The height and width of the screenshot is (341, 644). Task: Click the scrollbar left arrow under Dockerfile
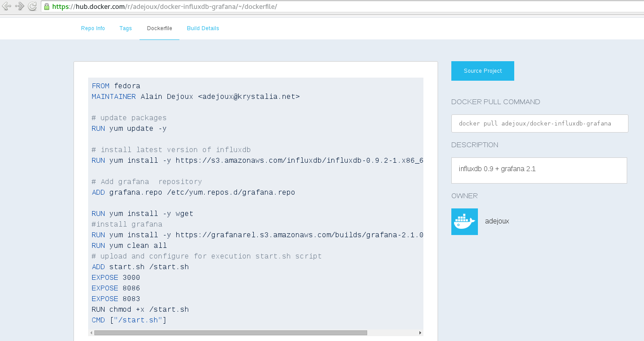click(x=91, y=333)
